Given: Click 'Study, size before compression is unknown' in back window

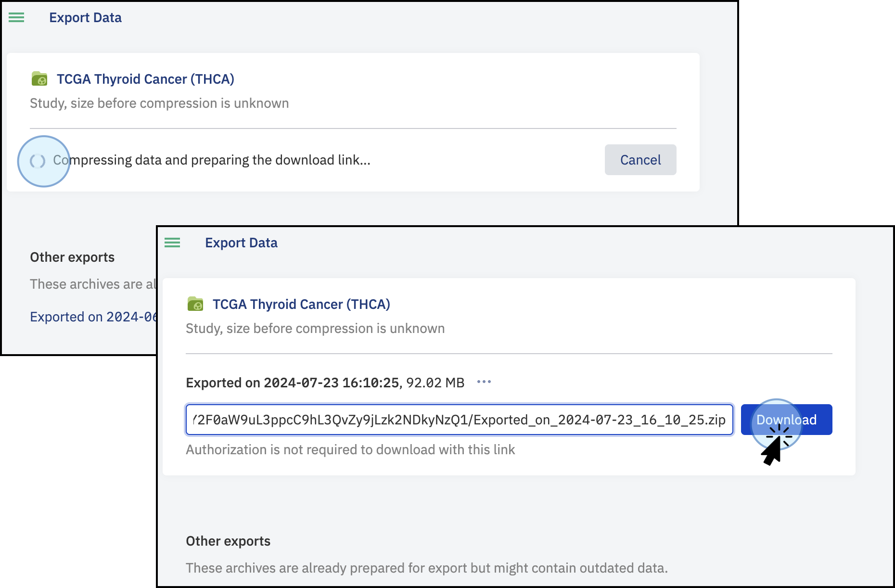Looking at the screenshot, I should [159, 103].
